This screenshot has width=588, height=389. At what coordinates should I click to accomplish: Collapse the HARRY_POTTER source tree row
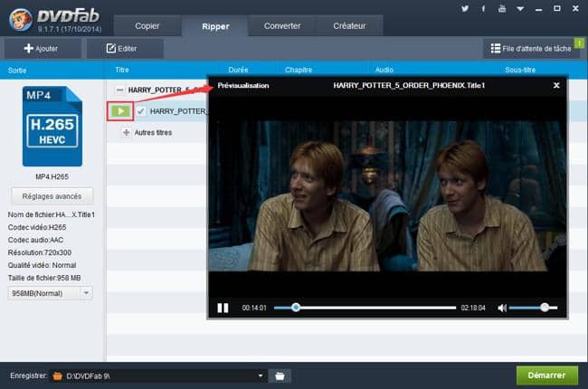(x=119, y=90)
